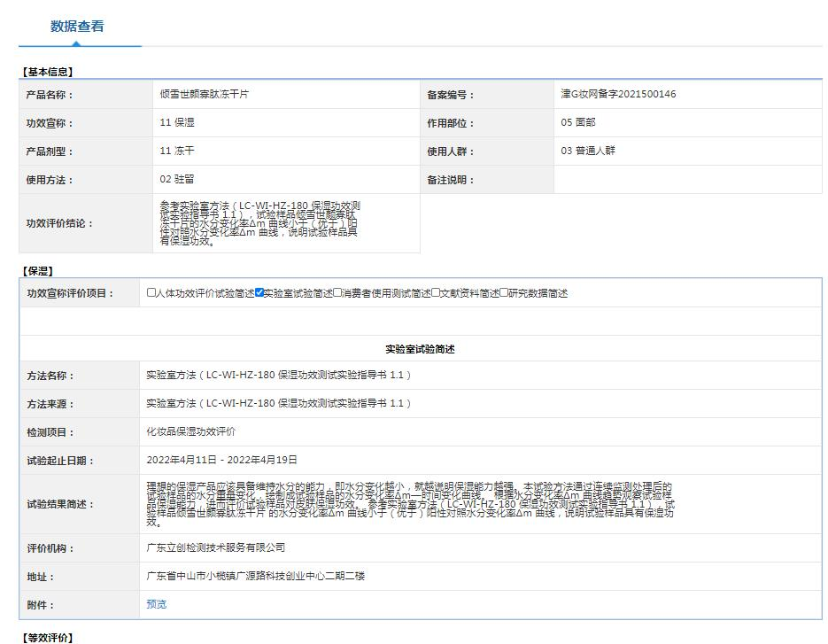Viewport: 828px width, 644px height.
Task: Click the 评价机构 name 广东立创检测技术服务有限公司
Action: [215, 547]
